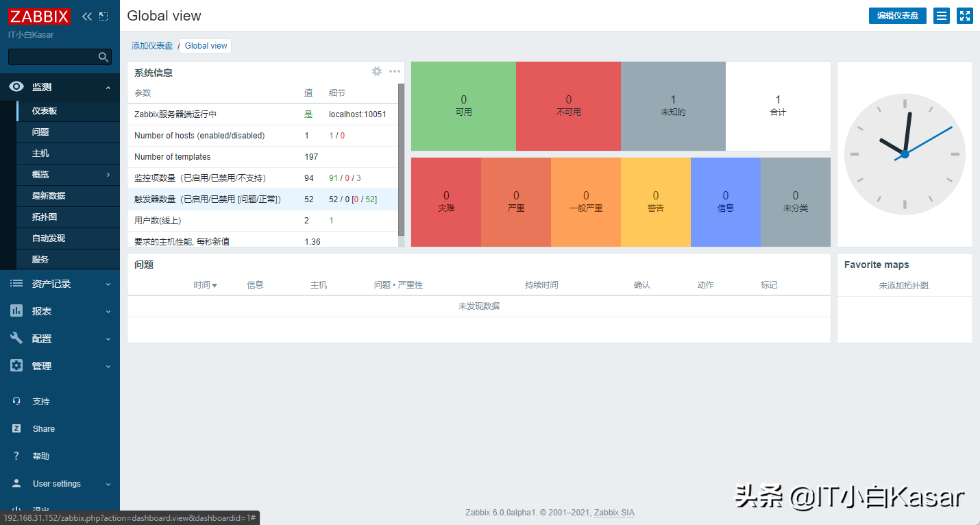Click the 管理 section icon
This screenshot has height=525, width=980.
click(15, 365)
